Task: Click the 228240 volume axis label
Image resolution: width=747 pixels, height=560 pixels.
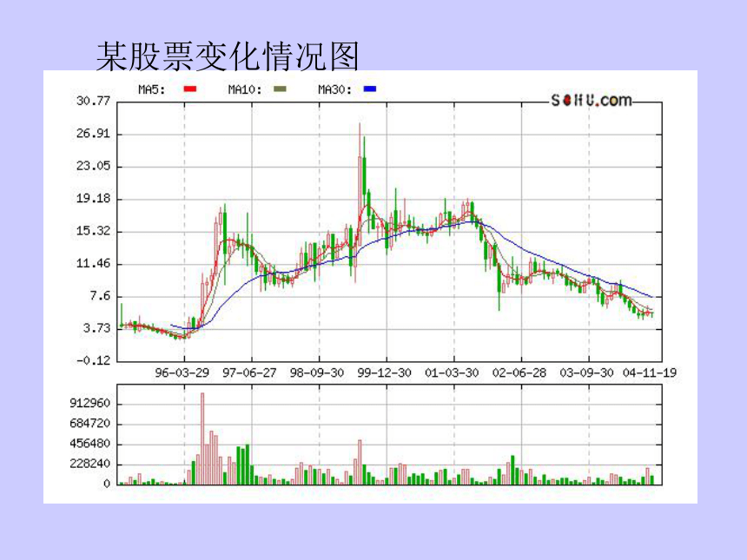Action: click(90, 464)
